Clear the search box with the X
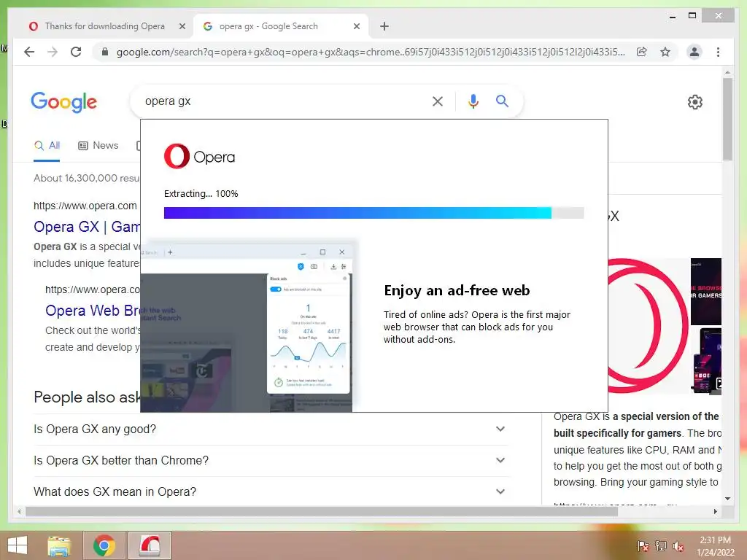The height and width of the screenshot is (560, 747). 438,101
